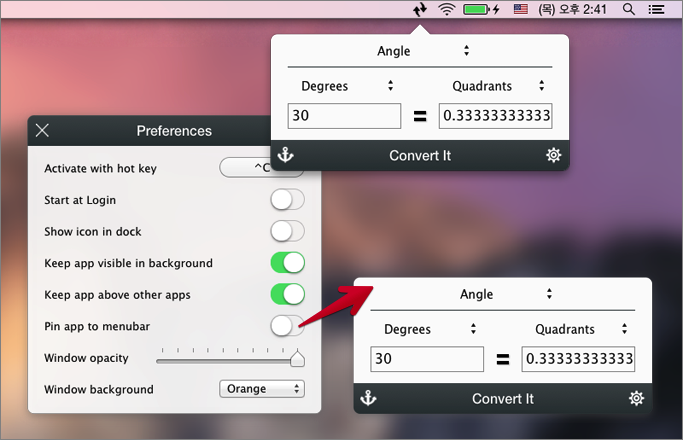Enable Pin app to menubar switch
This screenshot has height=440, width=683.
coord(287,326)
